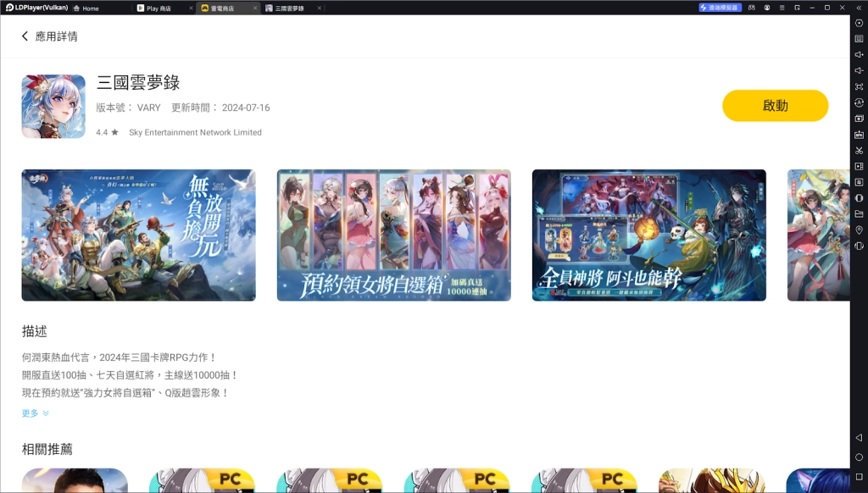
Task: Close the 三國雲夢錄 tab
Action: (x=320, y=8)
